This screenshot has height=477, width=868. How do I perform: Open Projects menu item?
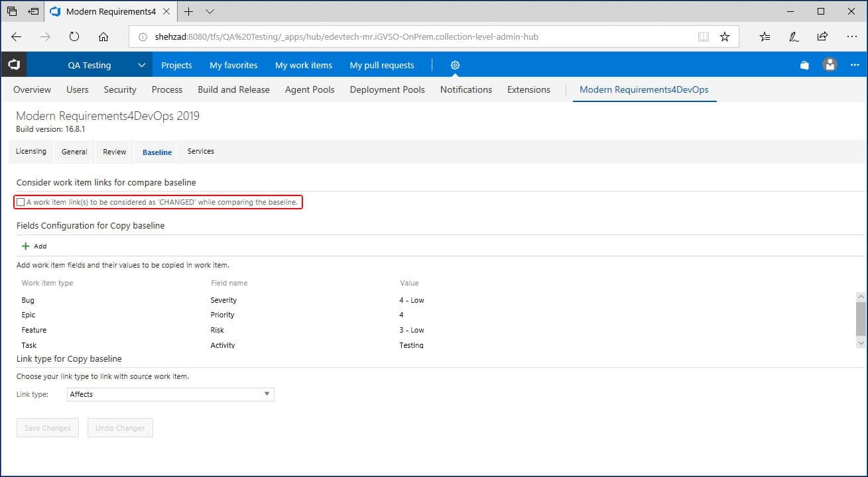pyautogui.click(x=176, y=65)
